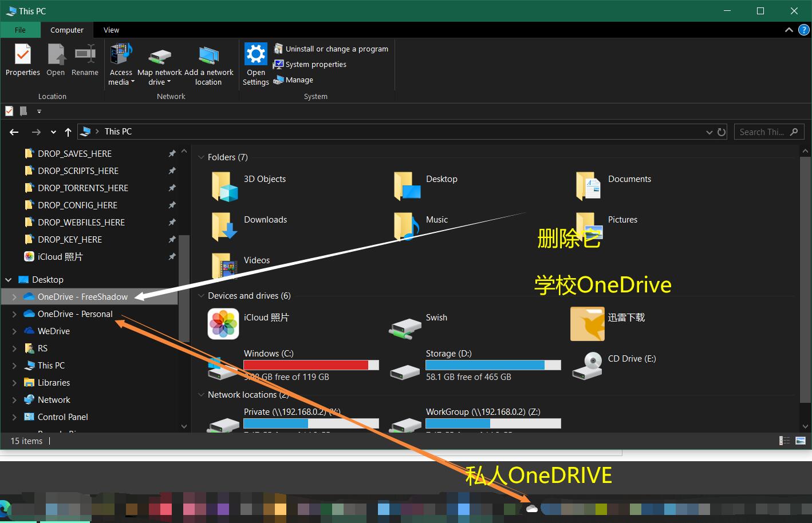Expand OneDrive - Personal node
The height and width of the screenshot is (523, 812).
(14, 314)
